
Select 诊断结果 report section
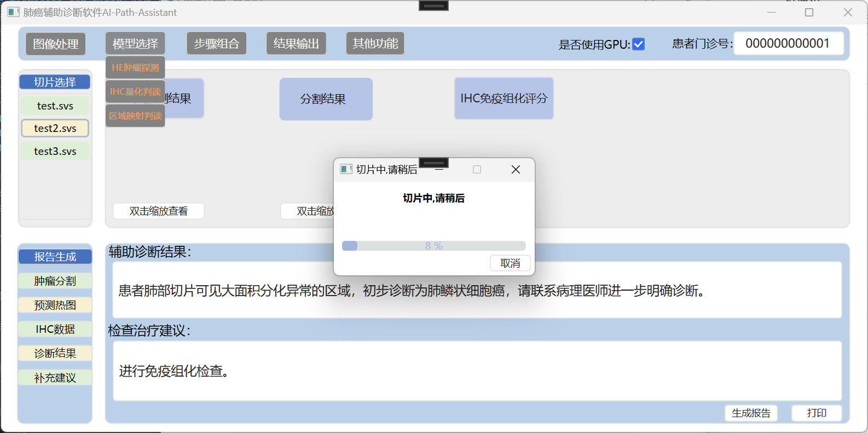(55, 354)
